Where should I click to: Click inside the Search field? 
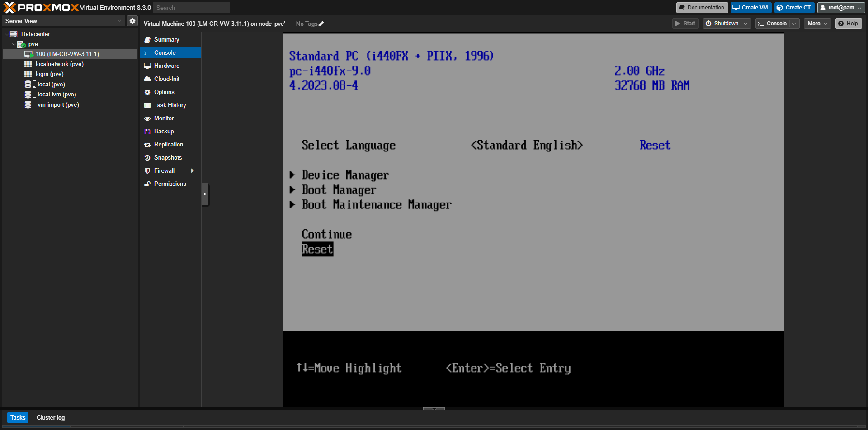tap(191, 7)
